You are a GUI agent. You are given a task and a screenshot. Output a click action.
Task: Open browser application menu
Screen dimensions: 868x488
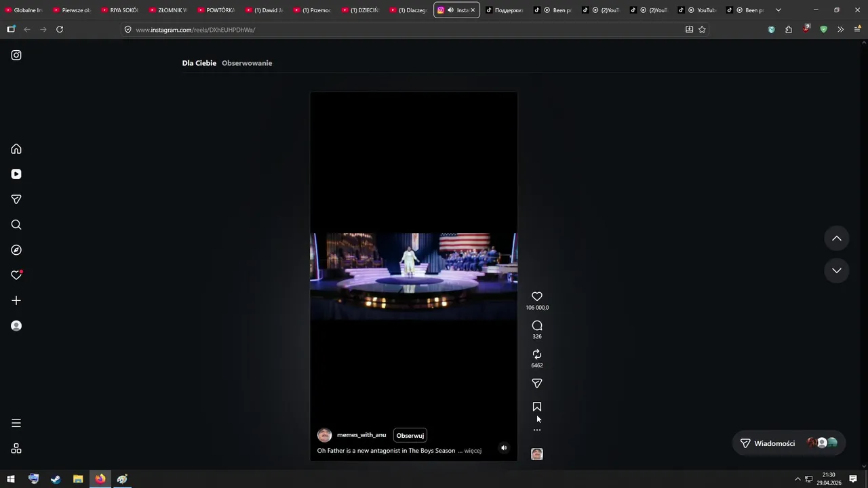click(858, 30)
